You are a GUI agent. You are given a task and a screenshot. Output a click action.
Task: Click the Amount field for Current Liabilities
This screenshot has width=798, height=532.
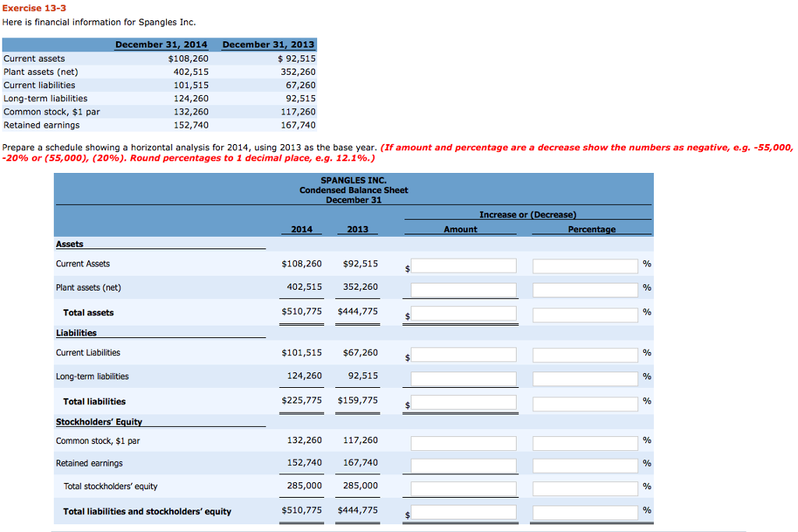[x=464, y=354]
